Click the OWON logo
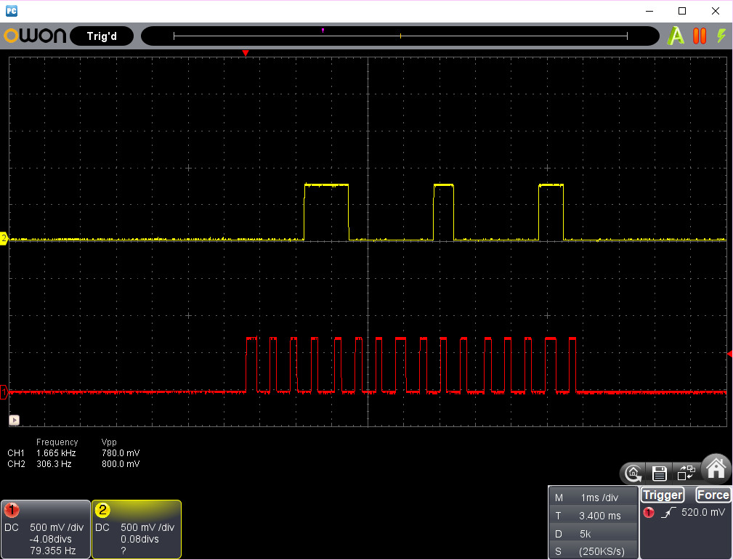This screenshot has height=560, width=733. (x=35, y=36)
